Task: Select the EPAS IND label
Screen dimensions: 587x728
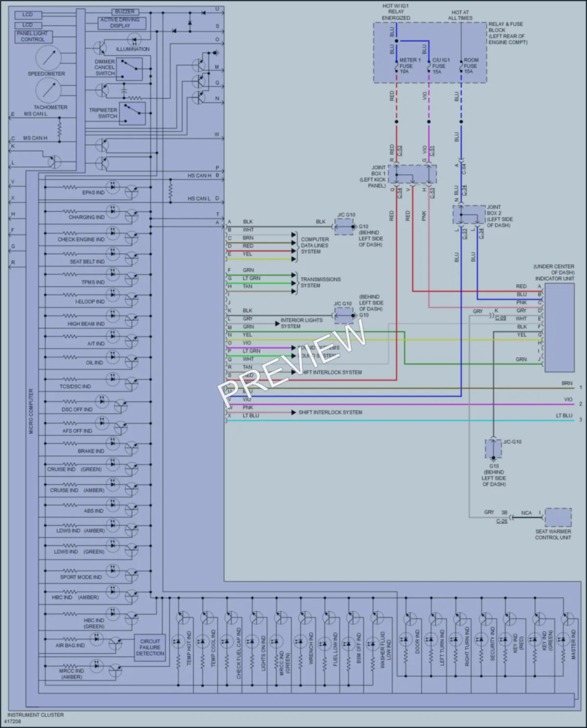Action: click(x=93, y=193)
